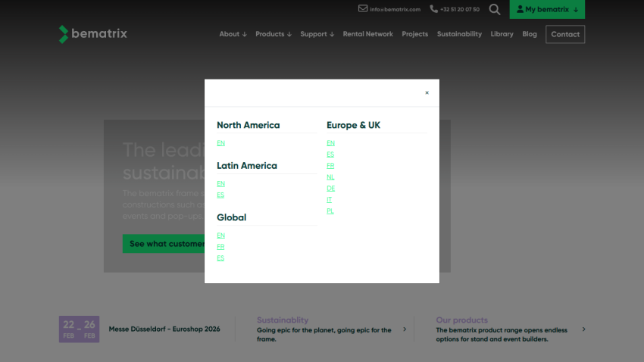The width and height of the screenshot is (644, 362).
Task: Click the Global heading
Action: tap(231, 217)
